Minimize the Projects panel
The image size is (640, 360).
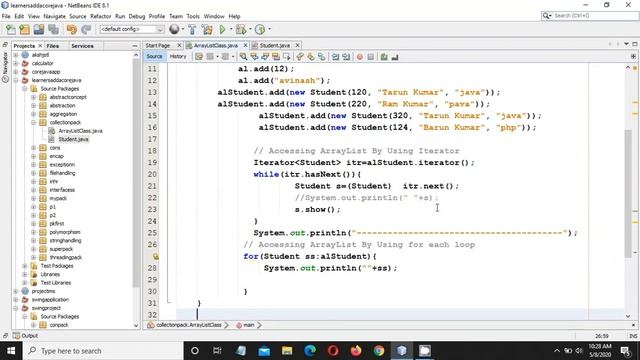tap(135, 46)
